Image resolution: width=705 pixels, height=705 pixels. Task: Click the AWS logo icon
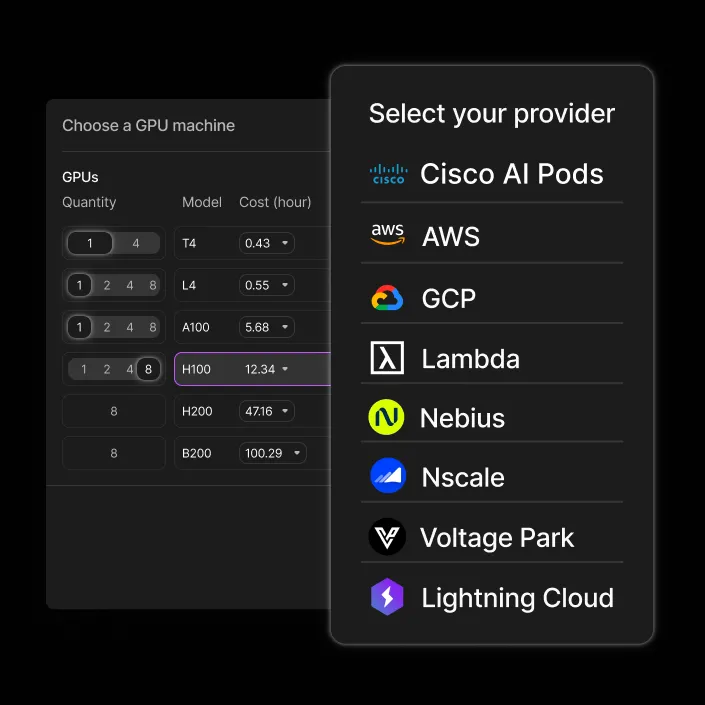388,234
